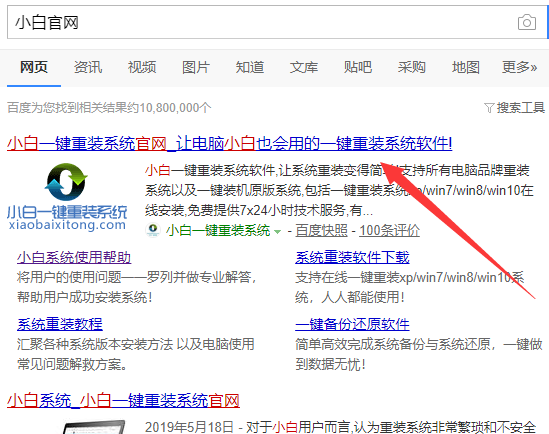Select the 知道 tab
The image size is (549, 434).
250,67
